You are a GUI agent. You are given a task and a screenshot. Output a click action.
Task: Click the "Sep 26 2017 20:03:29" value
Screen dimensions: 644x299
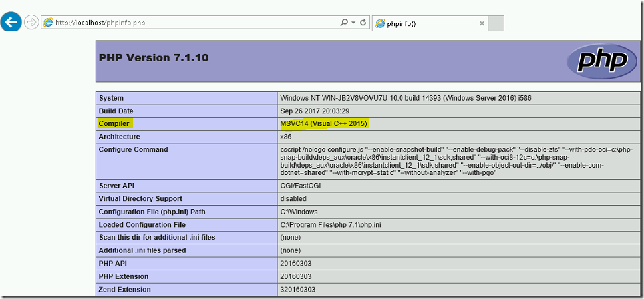(315, 111)
